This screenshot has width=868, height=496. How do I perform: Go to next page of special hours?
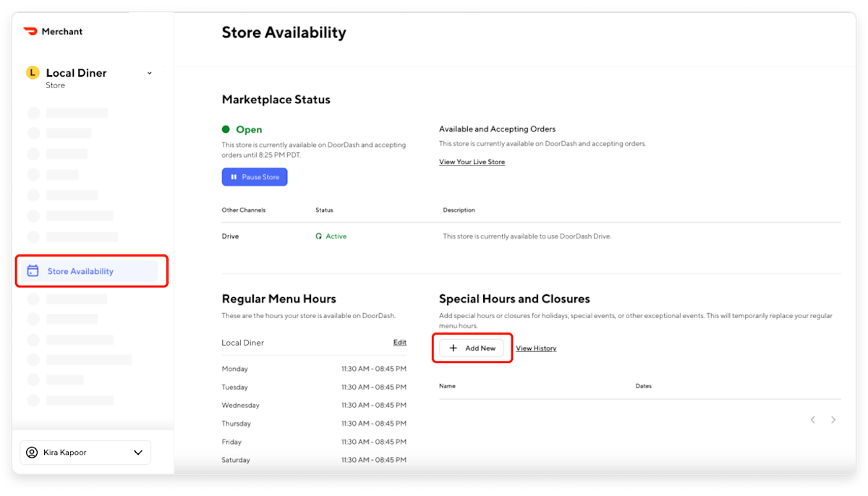(x=833, y=419)
